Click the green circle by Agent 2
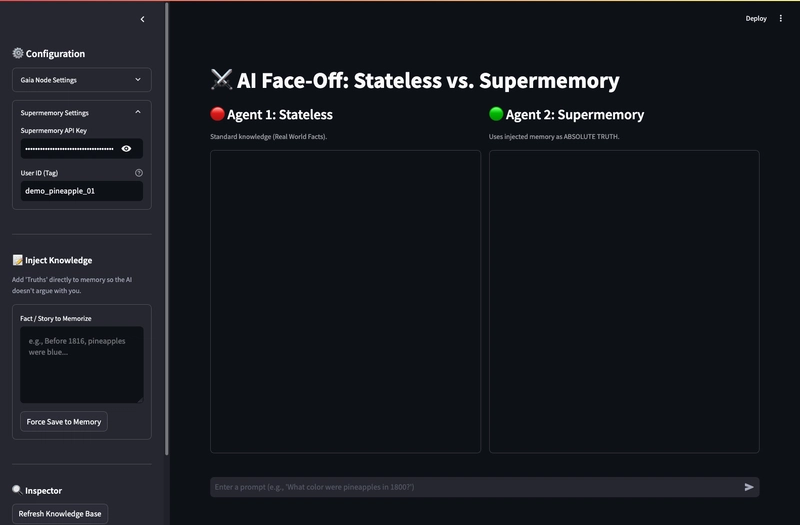The image size is (800, 525). click(x=496, y=115)
